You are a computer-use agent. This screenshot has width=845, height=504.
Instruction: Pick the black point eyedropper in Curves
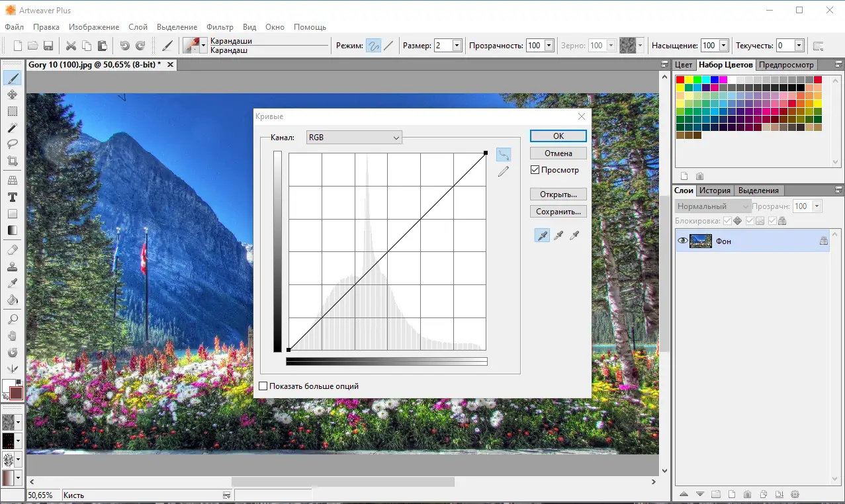click(x=543, y=235)
